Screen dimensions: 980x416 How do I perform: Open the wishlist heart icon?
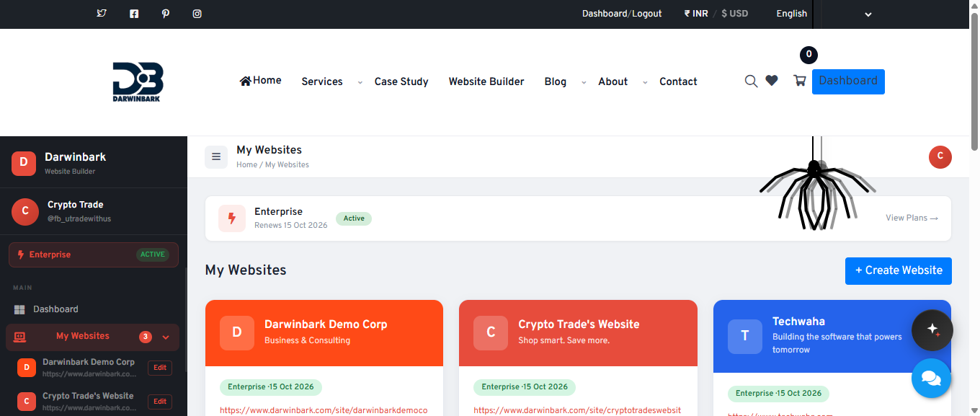coord(772,81)
